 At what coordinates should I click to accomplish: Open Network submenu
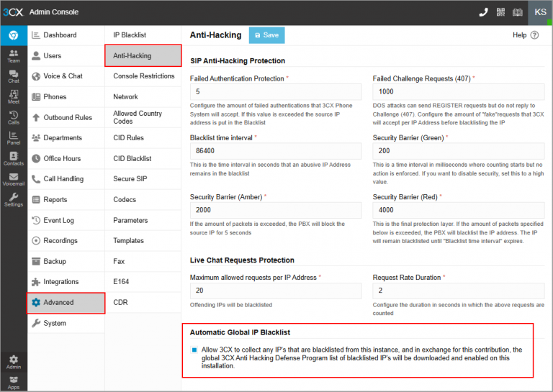(x=143, y=97)
